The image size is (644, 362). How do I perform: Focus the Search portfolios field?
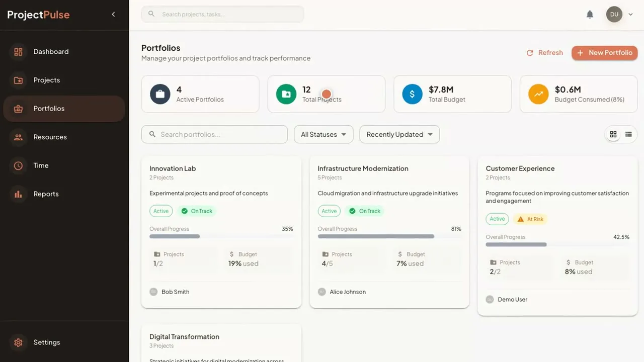215,134
